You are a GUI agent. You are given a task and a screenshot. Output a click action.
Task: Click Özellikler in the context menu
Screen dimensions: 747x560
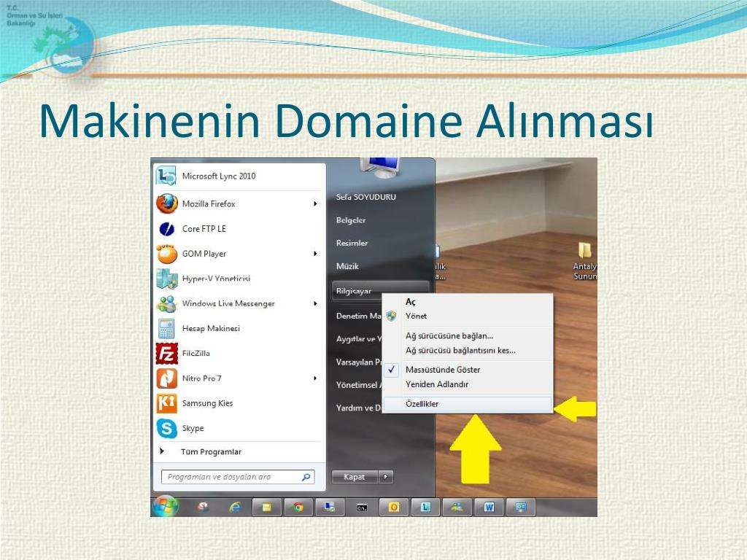point(468,404)
